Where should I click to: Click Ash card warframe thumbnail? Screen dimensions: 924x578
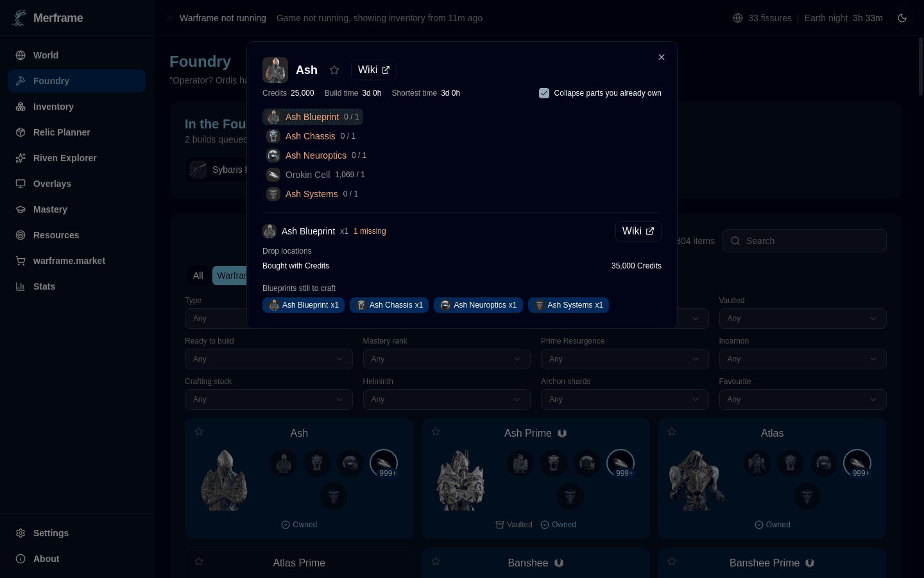point(224,480)
